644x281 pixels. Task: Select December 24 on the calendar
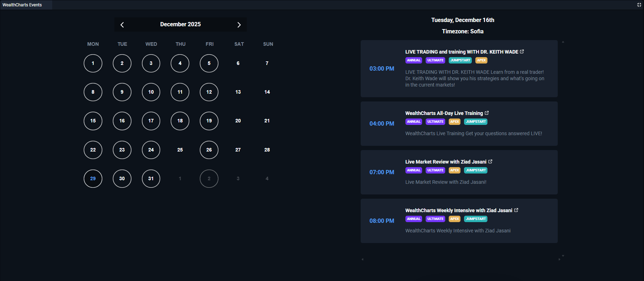pyautogui.click(x=151, y=150)
